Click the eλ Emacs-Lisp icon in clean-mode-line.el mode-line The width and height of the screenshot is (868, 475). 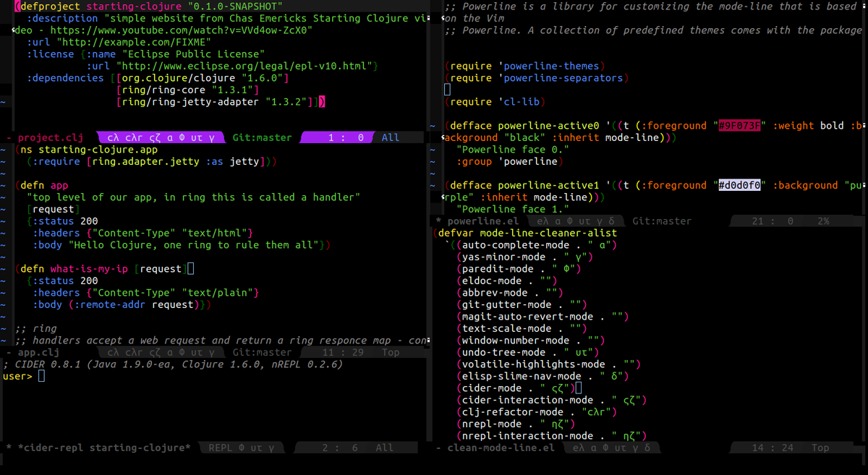pos(577,448)
